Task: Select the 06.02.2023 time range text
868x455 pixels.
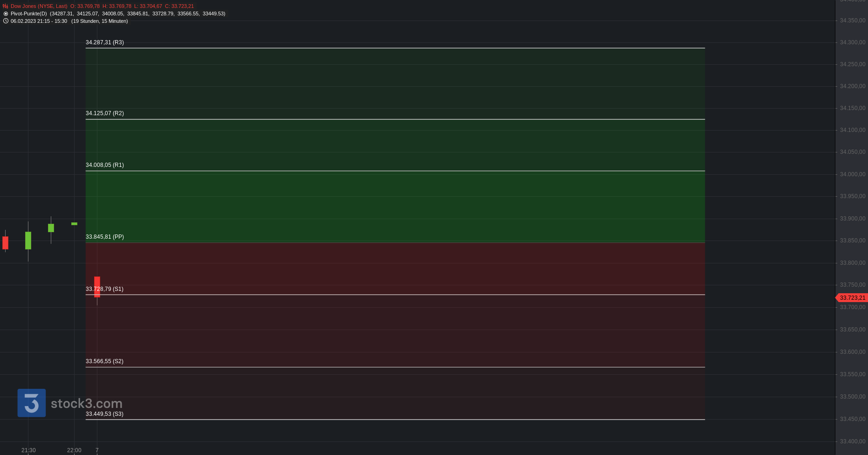Action: [39, 21]
